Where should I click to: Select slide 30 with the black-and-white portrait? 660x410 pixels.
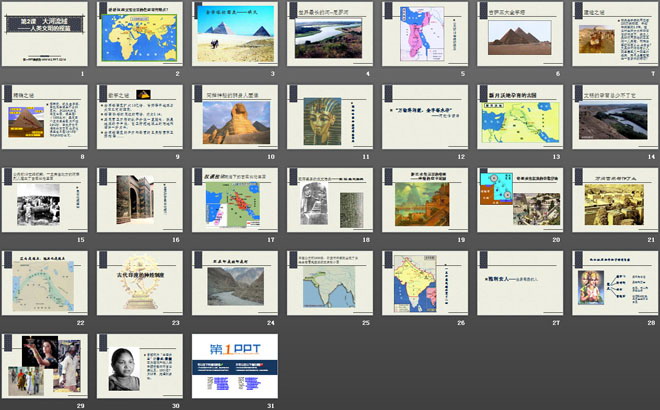pyautogui.click(x=139, y=366)
